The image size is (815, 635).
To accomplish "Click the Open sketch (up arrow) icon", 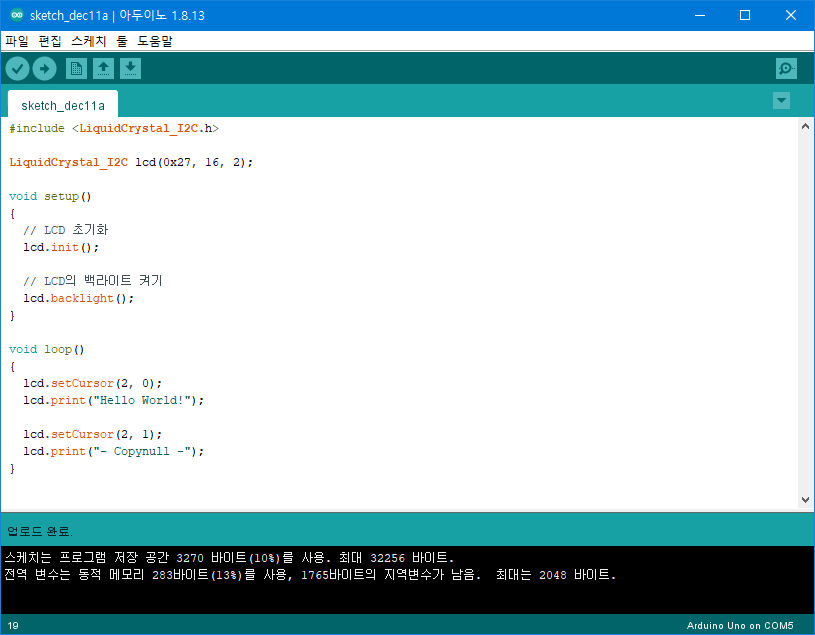I will point(103,69).
